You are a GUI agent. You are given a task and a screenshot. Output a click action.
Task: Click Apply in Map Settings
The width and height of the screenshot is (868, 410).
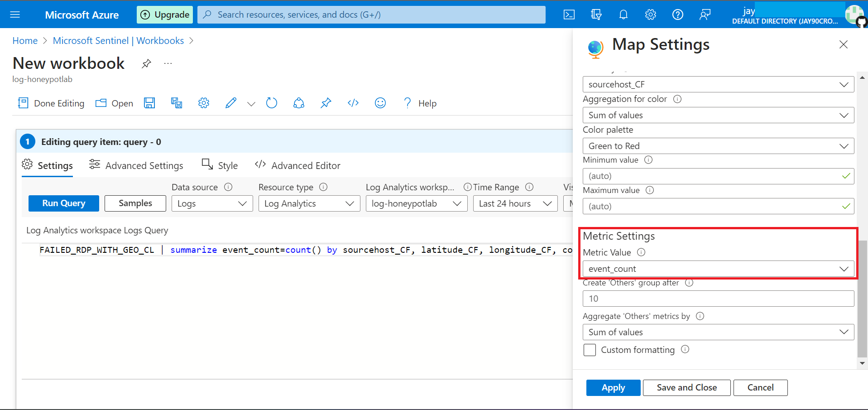pyautogui.click(x=613, y=388)
